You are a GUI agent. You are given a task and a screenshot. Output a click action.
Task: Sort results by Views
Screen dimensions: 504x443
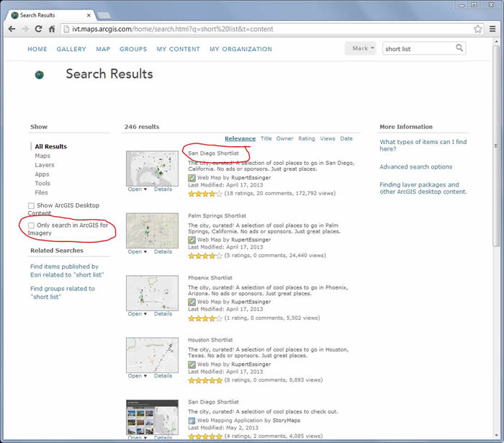pyautogui.click(x=328, y=138)
